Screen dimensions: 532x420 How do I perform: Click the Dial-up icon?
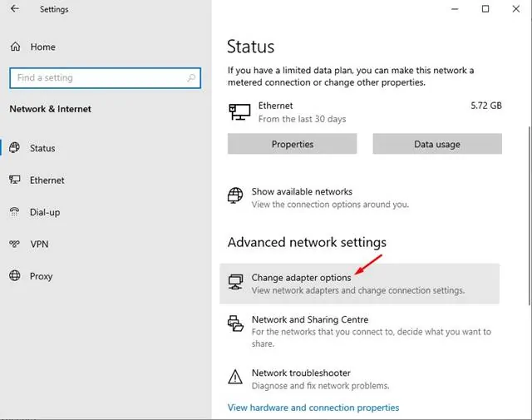pos(14,211)
